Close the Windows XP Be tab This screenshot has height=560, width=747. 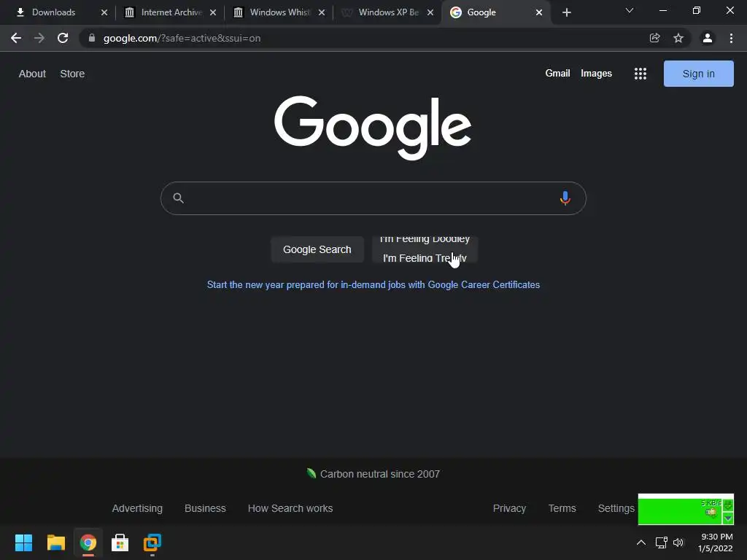(430, 12)
